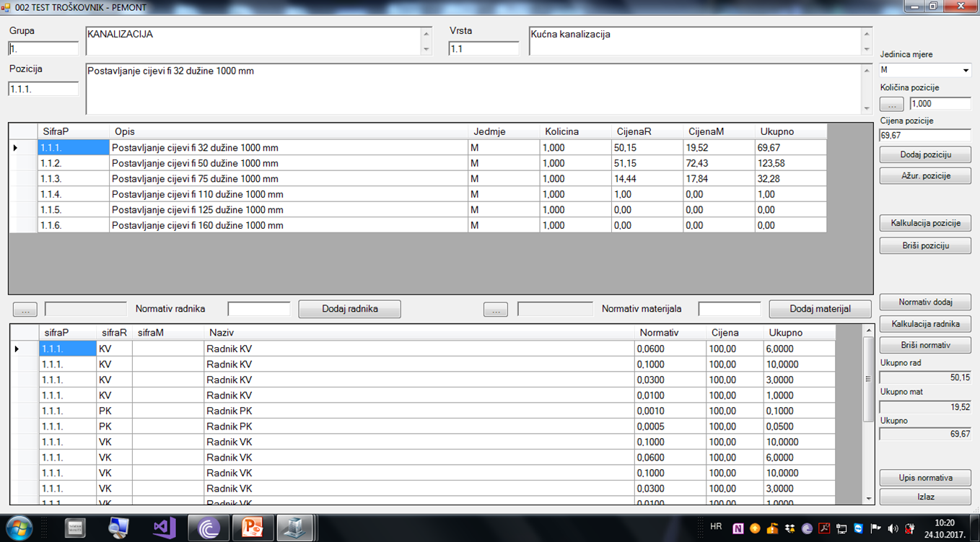Click browse button beside Količina pozicije

point(891,104)
